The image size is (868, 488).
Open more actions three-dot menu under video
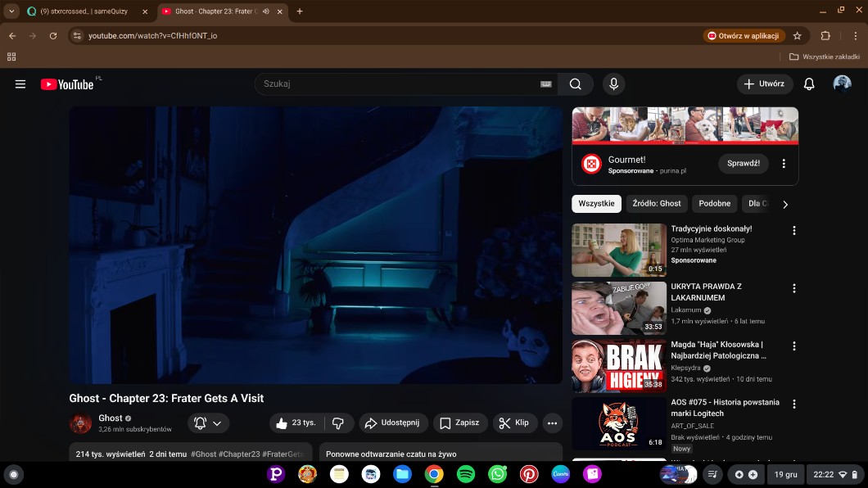tap(553, 423)
